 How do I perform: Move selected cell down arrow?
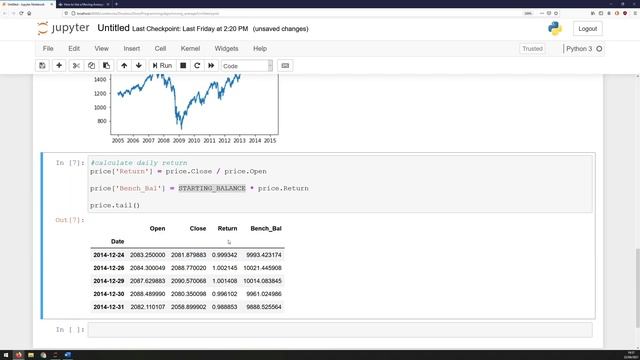pyautogui.click(x=139, y=66)
